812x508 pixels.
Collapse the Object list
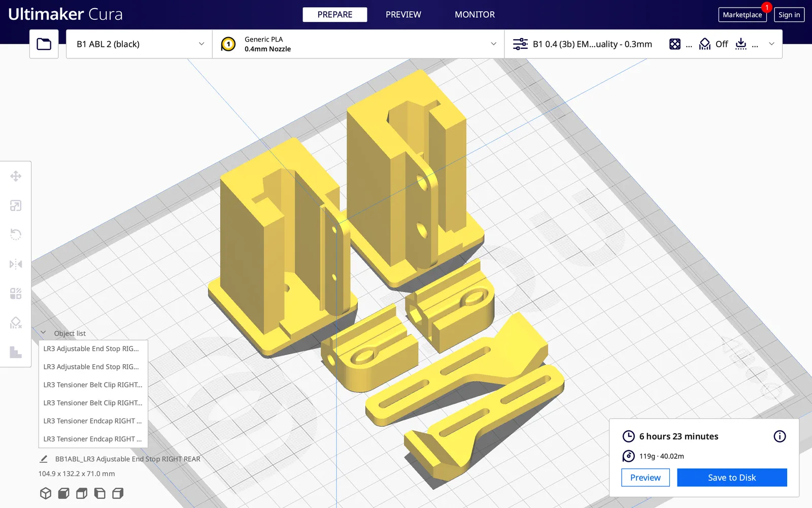pos(44,333)
